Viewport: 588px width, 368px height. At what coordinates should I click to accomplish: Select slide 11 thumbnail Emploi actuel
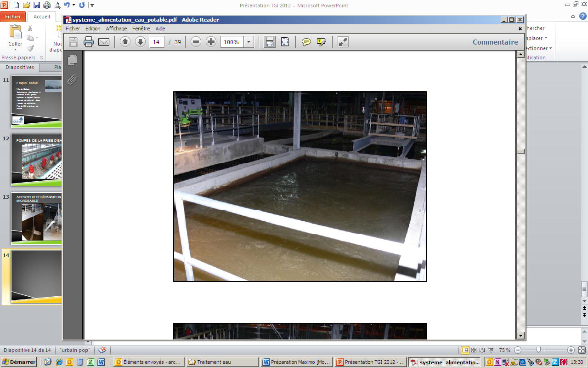click(x=36, y=102)
